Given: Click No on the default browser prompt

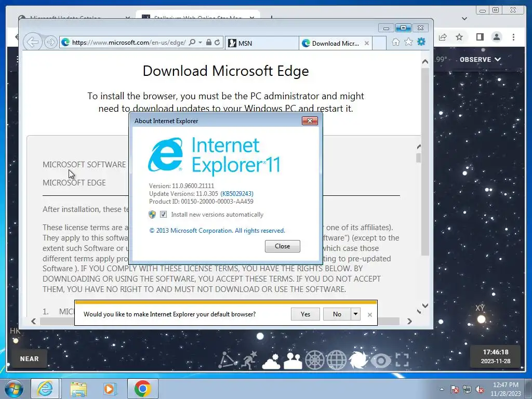Looking at the screenshot, I should pyautogui.click(x=337, y=314).
